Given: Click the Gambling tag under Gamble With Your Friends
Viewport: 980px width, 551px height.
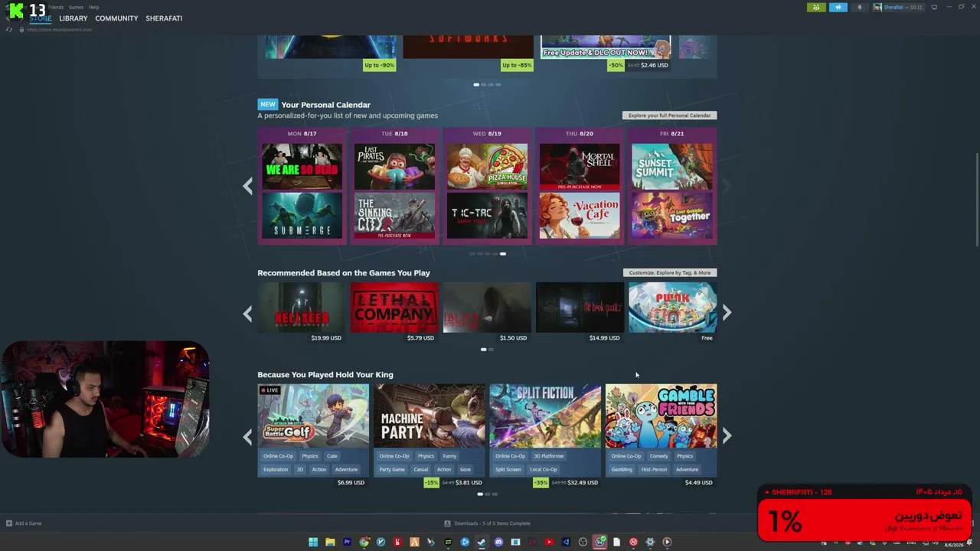Looking at the screenshot, I should [x=622, y=469].
